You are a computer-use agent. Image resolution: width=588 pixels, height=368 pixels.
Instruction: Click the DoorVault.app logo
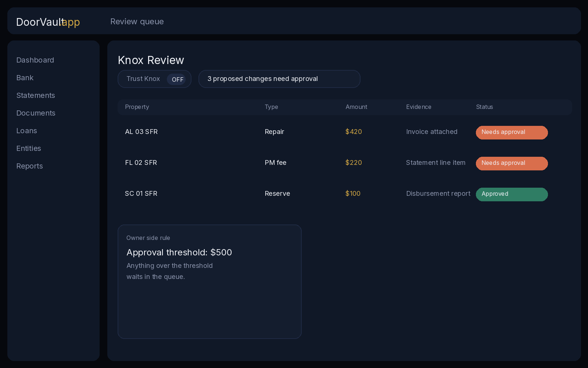coord(48,22)
